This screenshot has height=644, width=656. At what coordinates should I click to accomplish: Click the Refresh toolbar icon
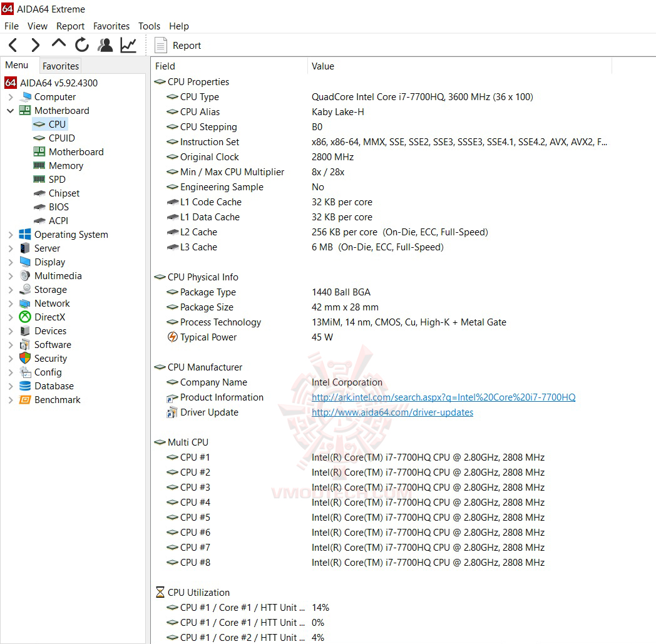click(x=82, y=44)
